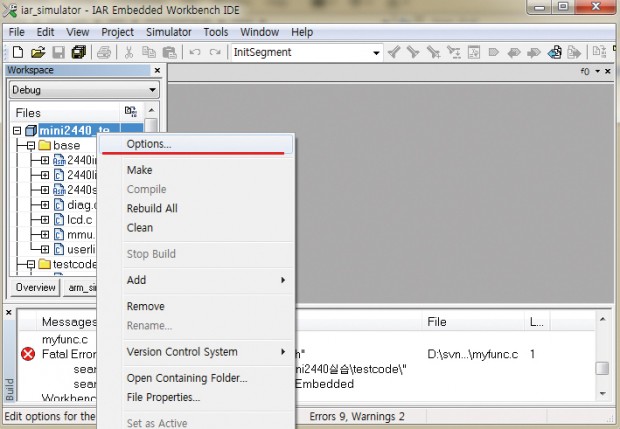Image resolution: width=620 pixels, height=429 pixels.
Task: Click the messages pane scroll down arrow
Action: [x=602, y=393]
